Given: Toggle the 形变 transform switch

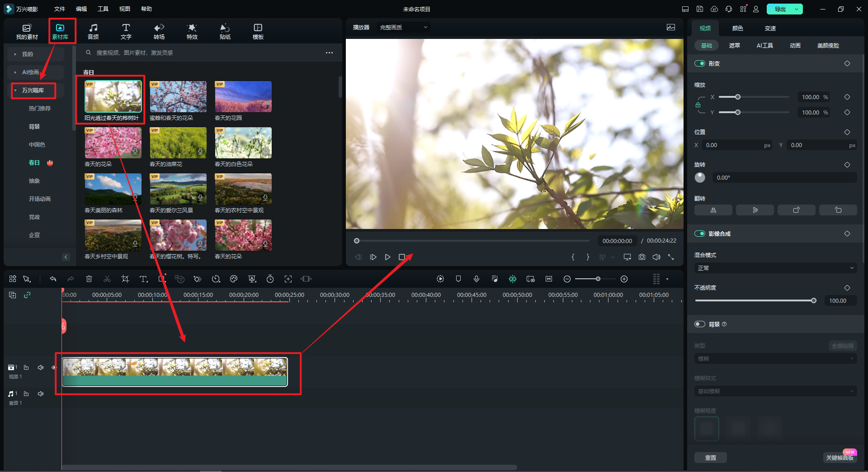Looking at the screenshot, I should pyautogui.click(x=699, y=63).
